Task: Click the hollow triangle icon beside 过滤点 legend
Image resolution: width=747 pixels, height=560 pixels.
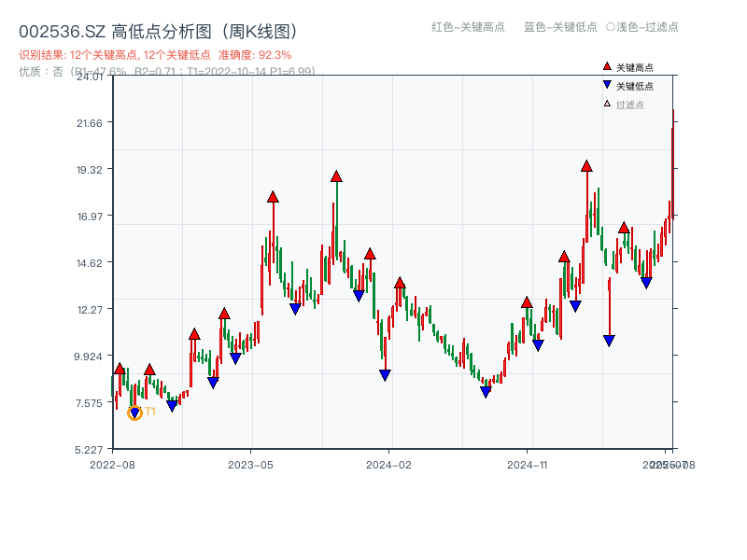Action: [x=607, y=104]
